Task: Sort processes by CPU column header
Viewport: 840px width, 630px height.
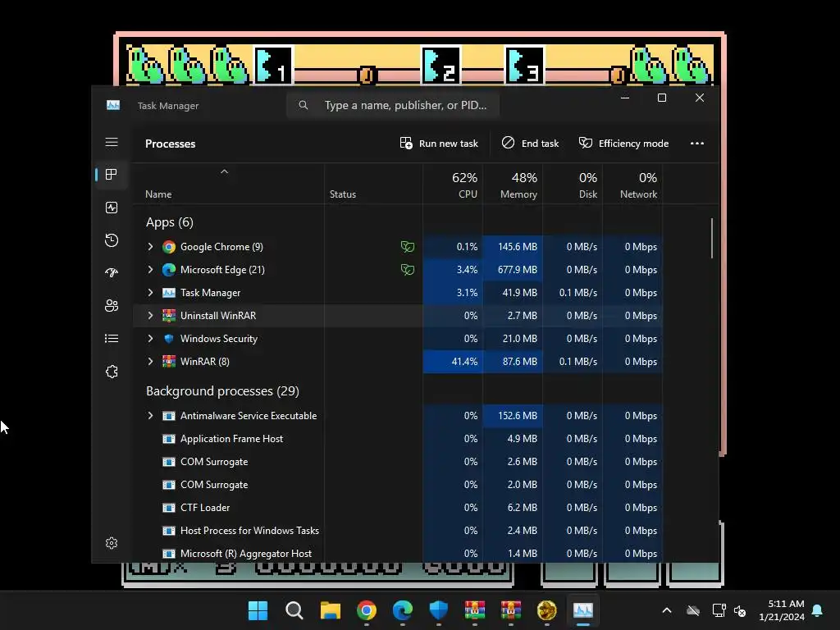Action: pyautogui.click(x=453, y=185)
